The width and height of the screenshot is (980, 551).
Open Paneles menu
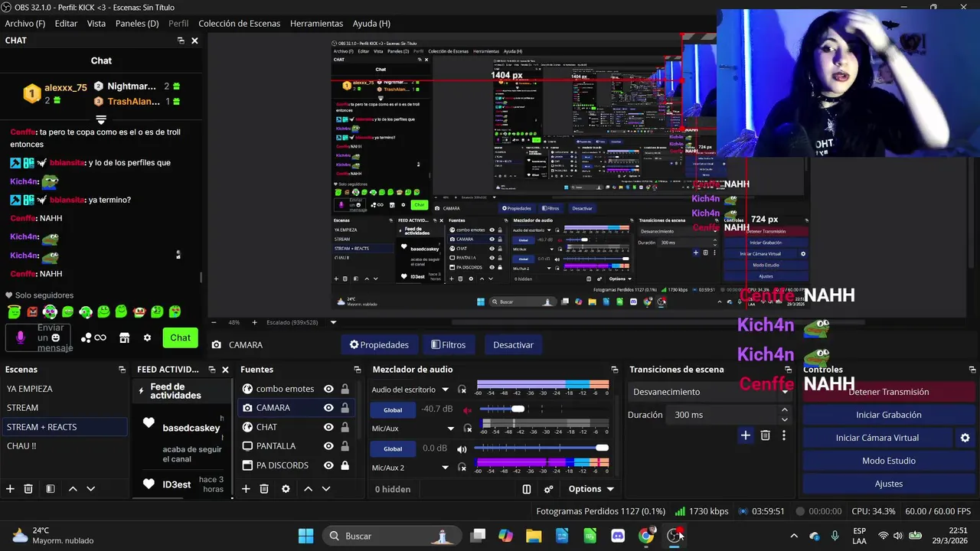pos(137,24)
